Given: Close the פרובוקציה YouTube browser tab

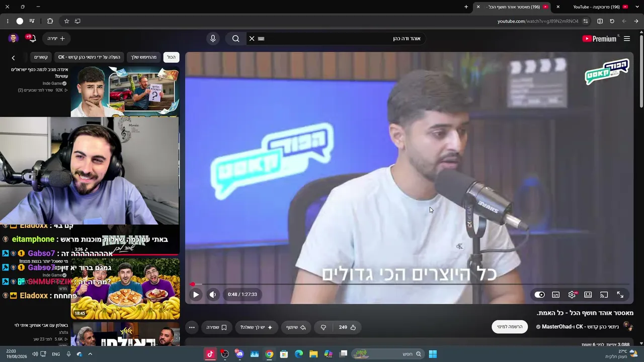Looking at the screenshot, I should click(x=558, y=7).
